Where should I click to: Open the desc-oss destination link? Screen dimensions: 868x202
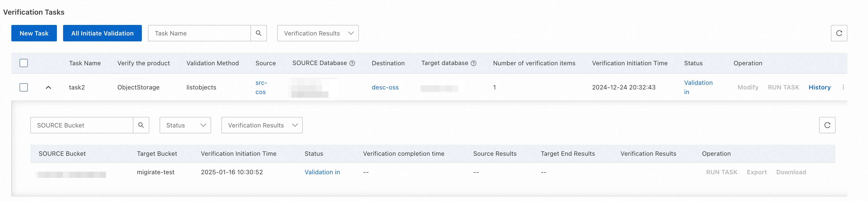tap(385, 87)
